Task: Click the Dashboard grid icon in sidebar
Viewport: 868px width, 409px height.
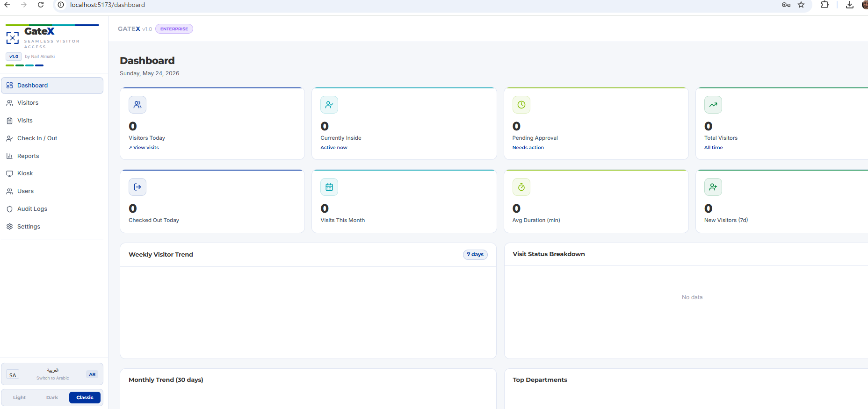Action: (9, 86)
